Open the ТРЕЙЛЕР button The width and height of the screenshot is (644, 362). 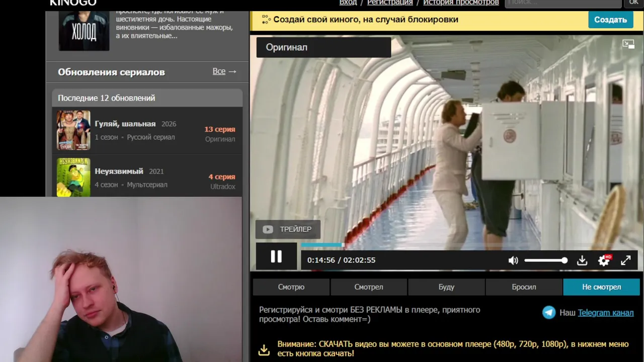coord(288,229)
